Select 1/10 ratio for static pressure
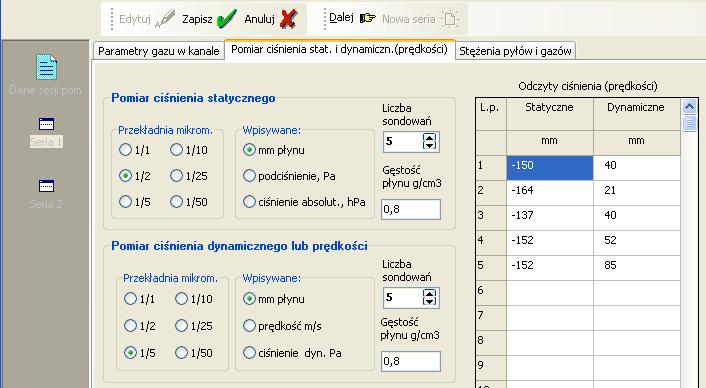 pos(176,149)
